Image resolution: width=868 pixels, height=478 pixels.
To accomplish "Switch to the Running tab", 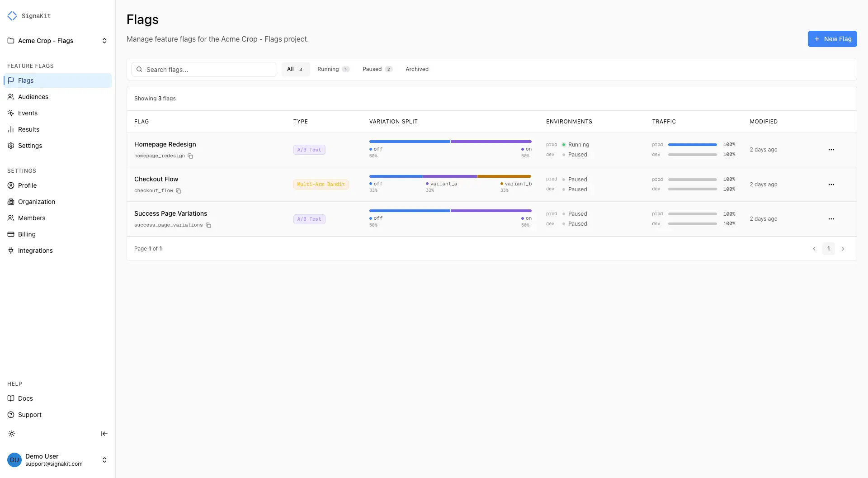I will 333,69.
